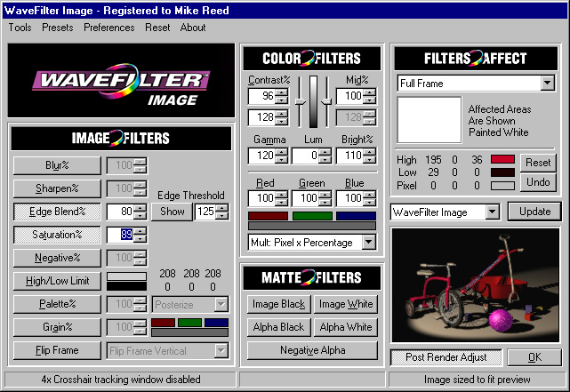Click the Saturation% value field
This screenshot has height=392, width=570.
(120, 235)
